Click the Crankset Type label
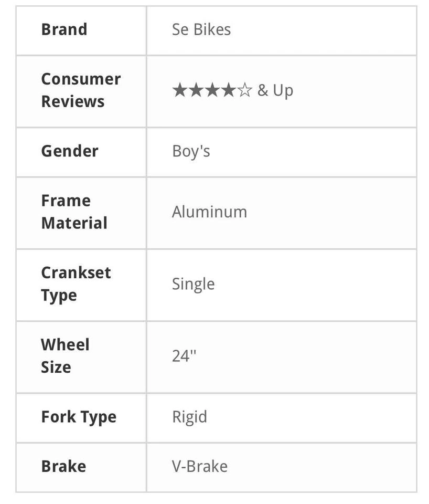Screen dimensions: 429x504 pos(76,283)
